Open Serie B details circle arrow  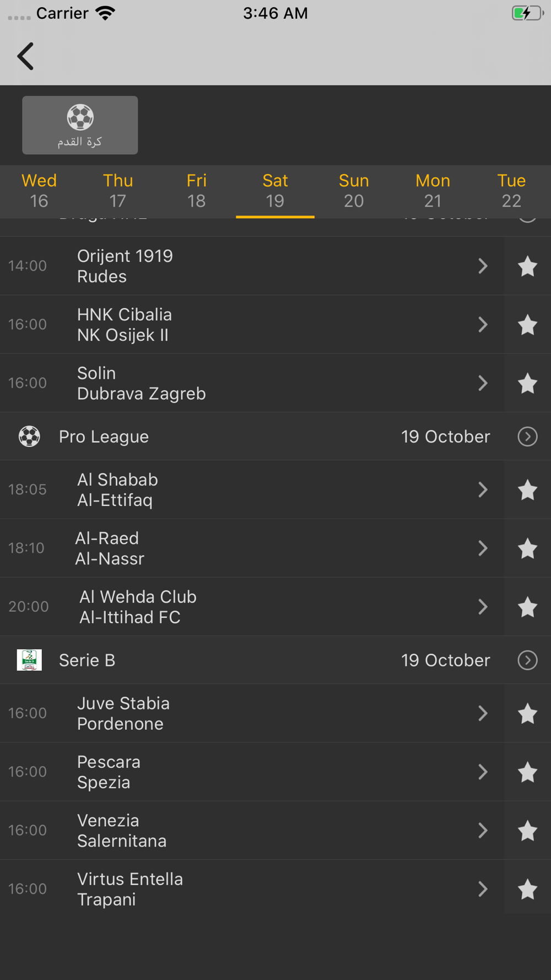[x=527, y=660]
